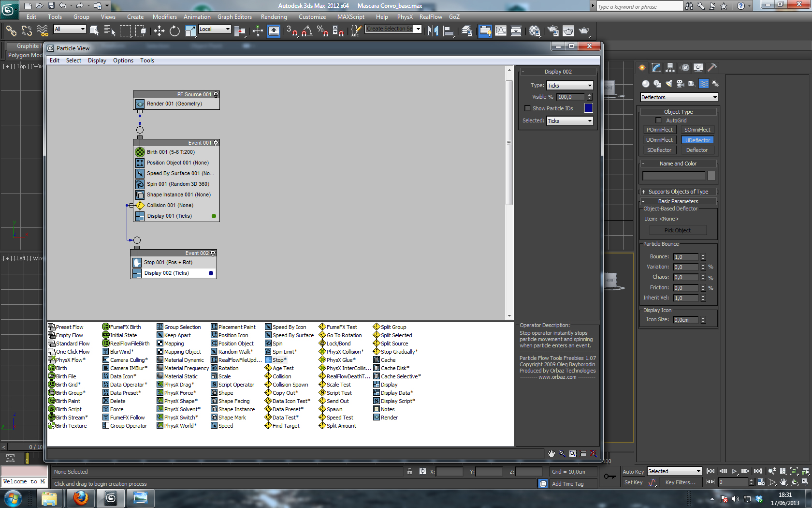Viewport: 812px width, 508px height.
Task: Collapse the Basic Parameters rollout
Action: [679, 201]
